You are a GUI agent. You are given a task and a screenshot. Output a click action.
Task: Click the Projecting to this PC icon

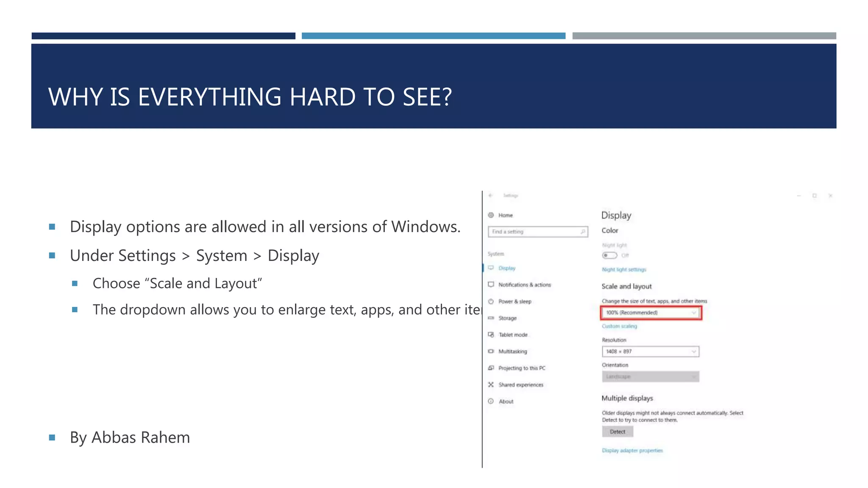coord(491,368)
